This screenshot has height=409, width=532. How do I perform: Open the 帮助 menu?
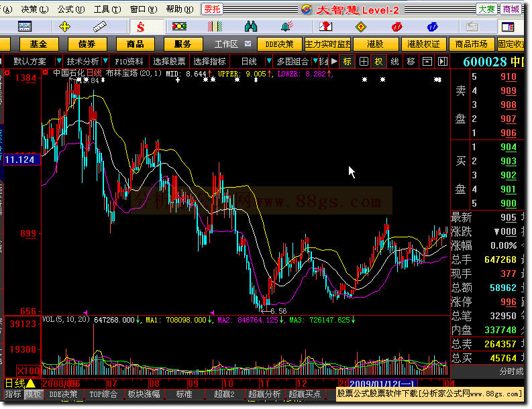point(180,9)
